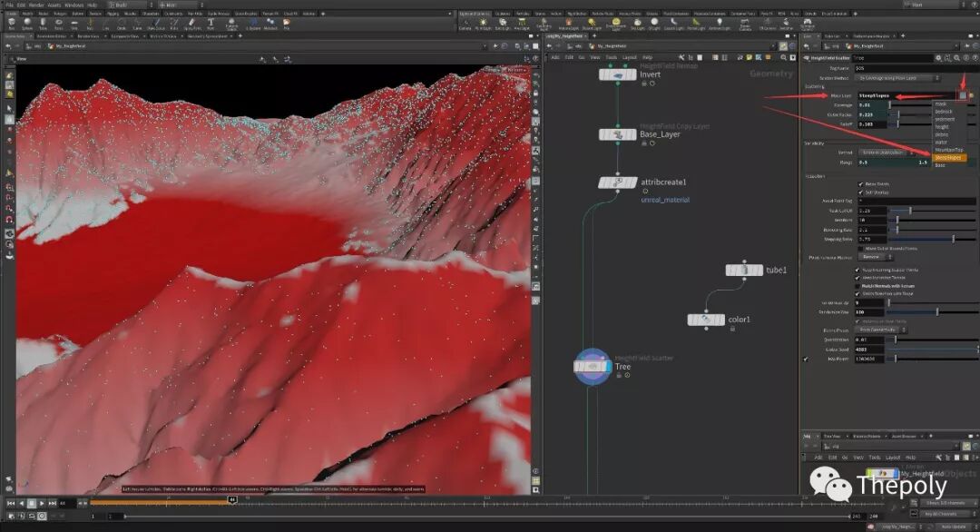Toggle the Self Overlap checkbox
This screenshot has width=980, height=532.
tap(860, 192)
